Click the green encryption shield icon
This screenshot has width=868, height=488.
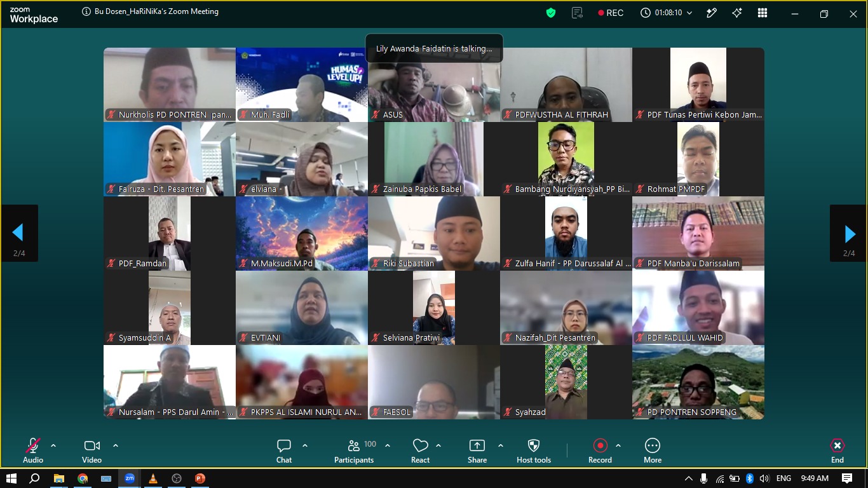[551, 13]
